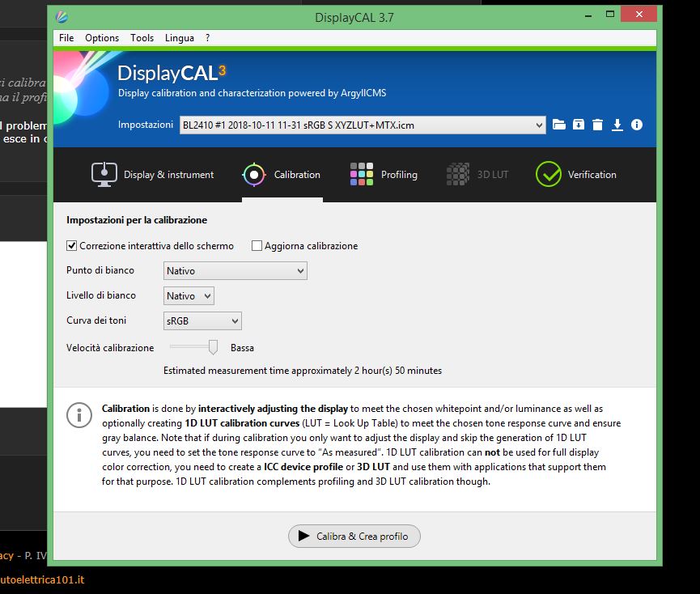700x594 pixels.
Task: Click the open settings file folder icon
Action: click(x=559, y=125)
